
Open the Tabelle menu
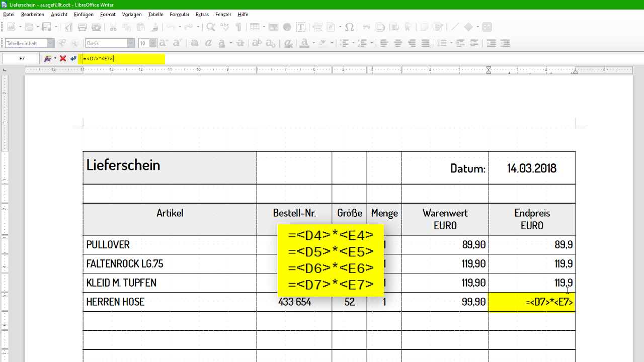coord(155,14)
